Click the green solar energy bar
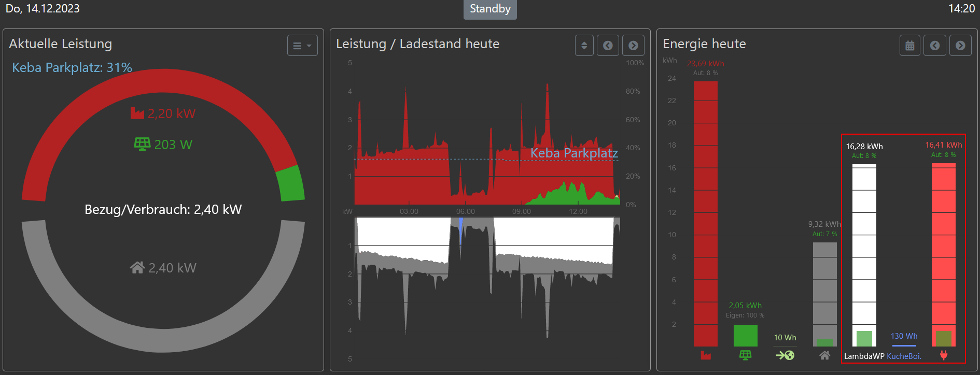This screenshot has height=375, width=980. [745, 335]
